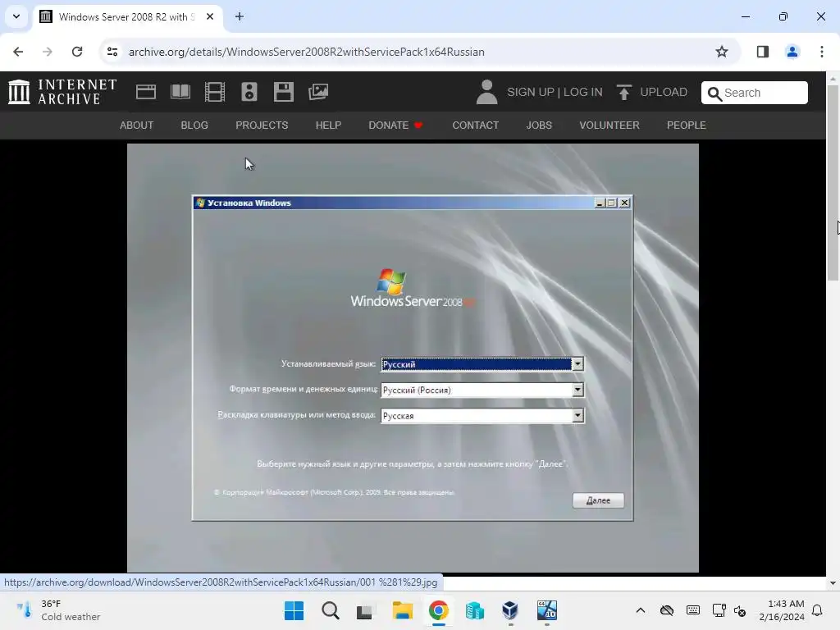Show hidden system tray icons
Image resolution: width=840 pixels, height=630 pixels.
(640, 610)
